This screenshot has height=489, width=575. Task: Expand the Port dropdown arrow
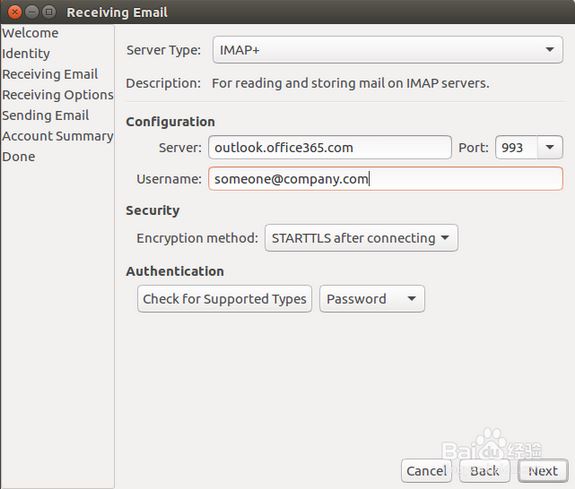click(x=550, y=147)
